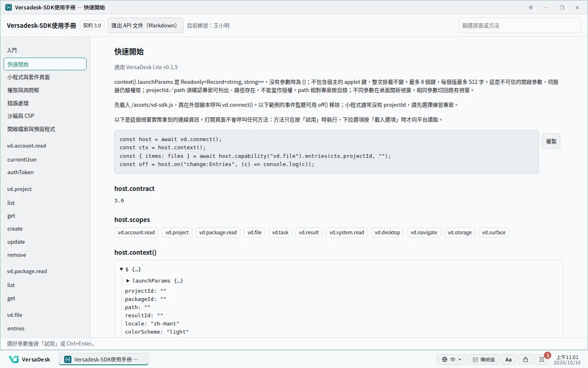The image size is (588, 368).
Task: Open the entries method under vd.file
Action: [45, 329]
